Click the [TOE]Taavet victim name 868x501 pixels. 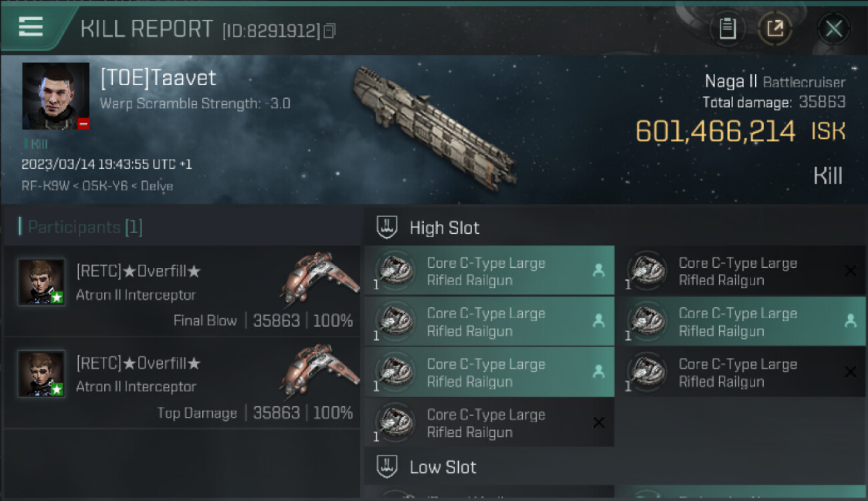pos(158,78)
